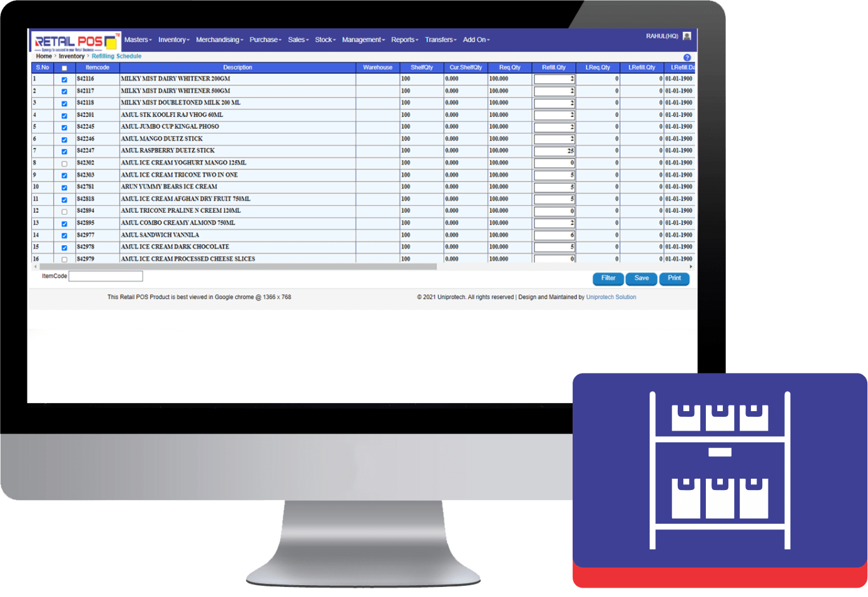Expand the Stock dropdown menu

325,40
